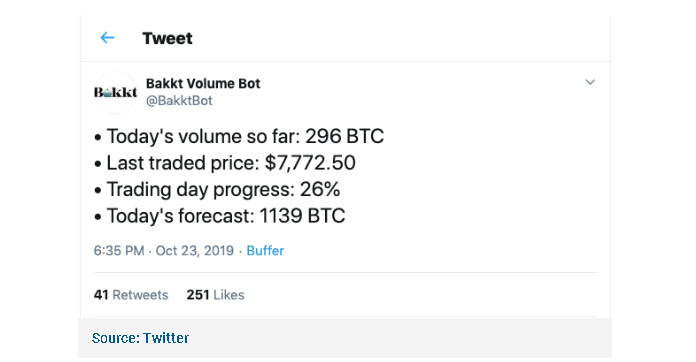Image resolution: width=696 pixels, height=362 pixels.
Task: Click the Oct 23, 2019 date
Action: 194,251
